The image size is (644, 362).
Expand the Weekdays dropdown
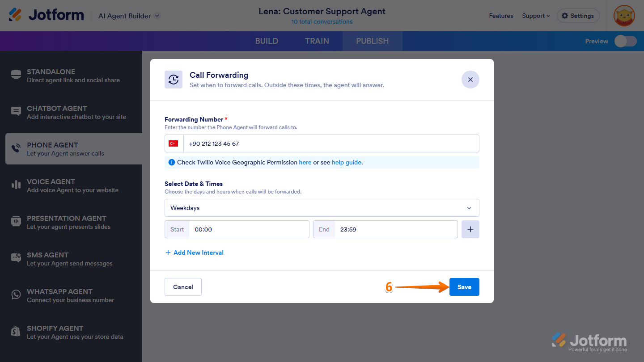pyautogui.click(x=322, y=208)
